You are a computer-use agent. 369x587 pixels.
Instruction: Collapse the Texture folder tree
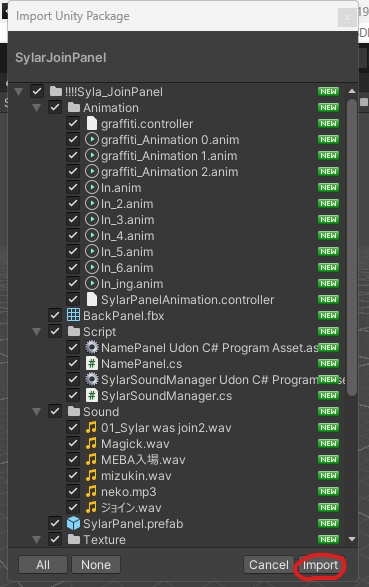coord(37,540)
